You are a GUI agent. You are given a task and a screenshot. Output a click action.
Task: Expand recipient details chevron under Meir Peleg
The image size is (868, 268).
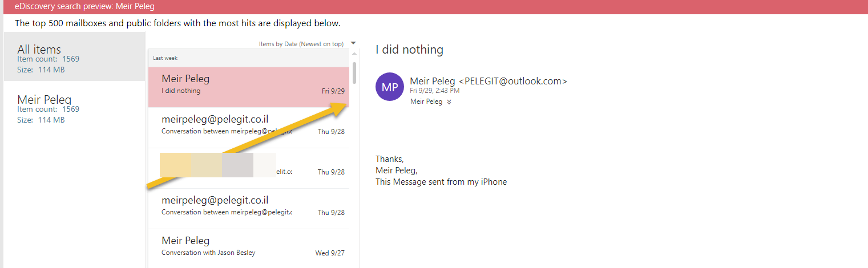coord(449,102)
